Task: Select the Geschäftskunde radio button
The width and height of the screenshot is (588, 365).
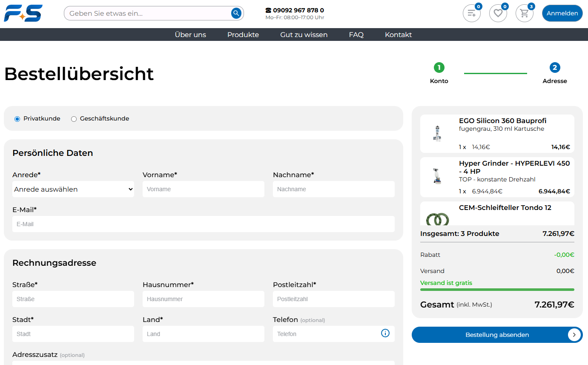Action: [74, 119]
